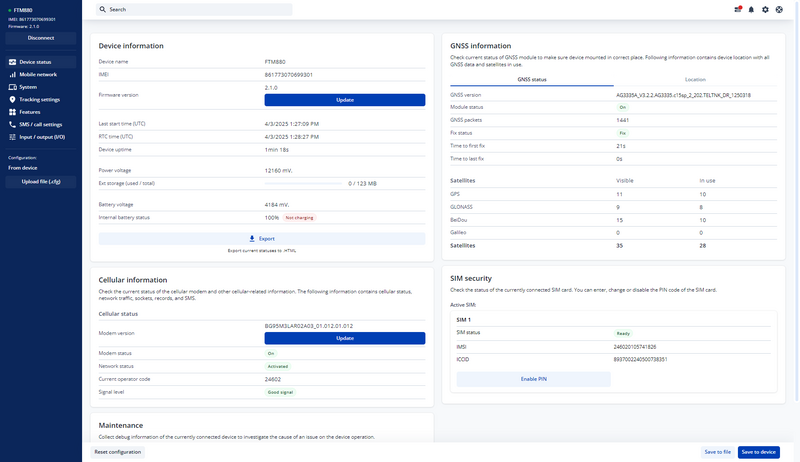Open SMS / call settings

(x=40, y=124)
